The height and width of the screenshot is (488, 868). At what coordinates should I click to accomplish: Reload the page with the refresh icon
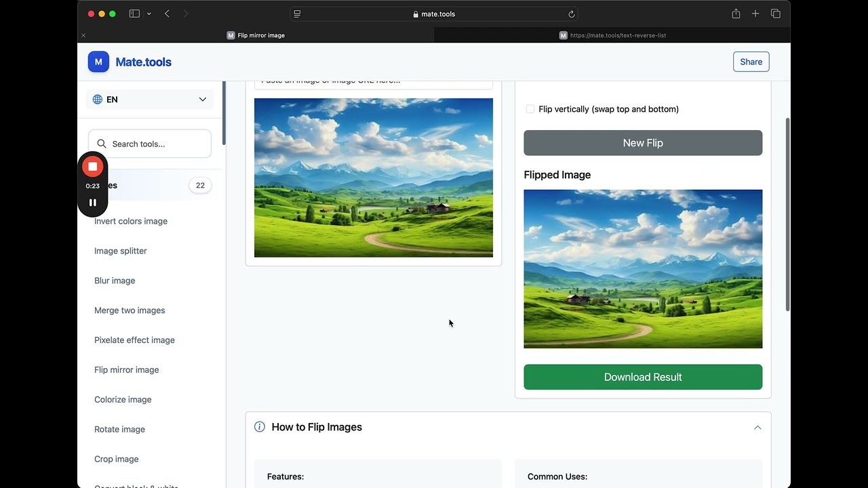(572, 14)
